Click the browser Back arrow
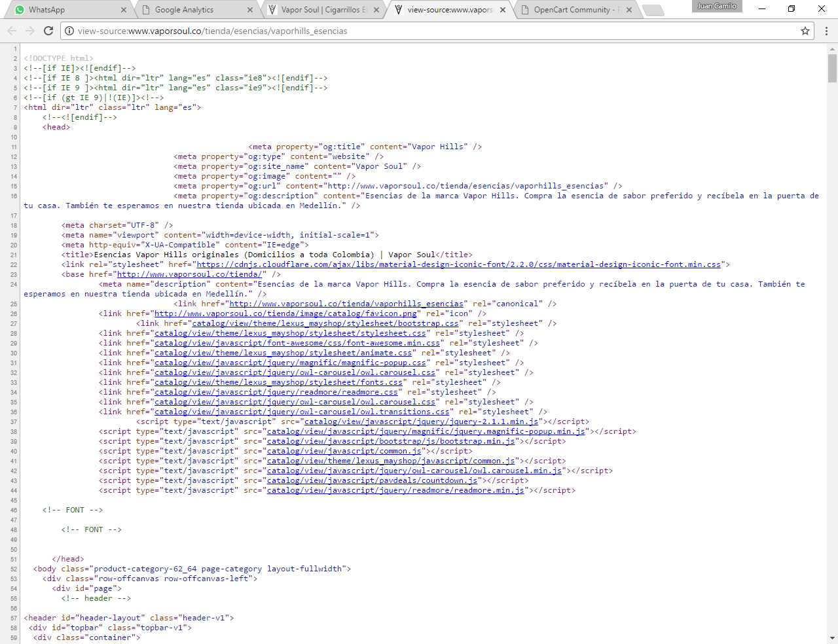 [12, 31]
